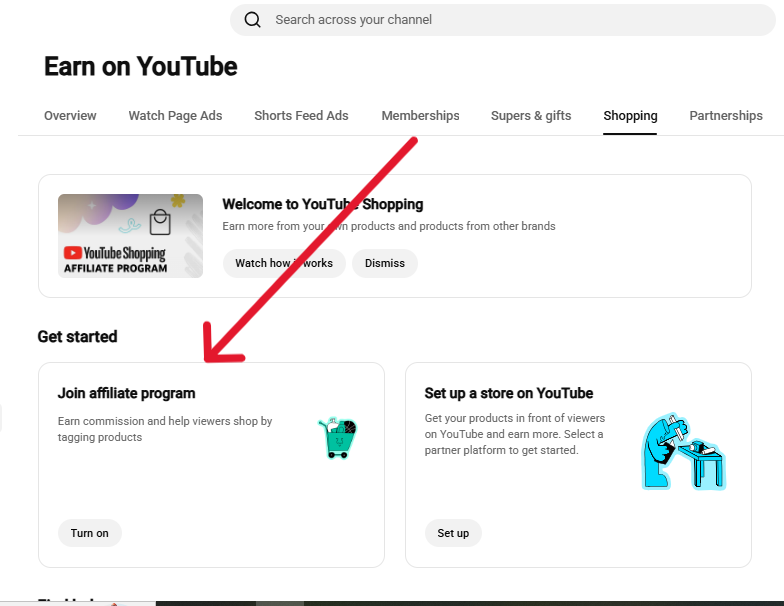Switch to the Overview tab
Screen dimensions: 784x606
70,116
